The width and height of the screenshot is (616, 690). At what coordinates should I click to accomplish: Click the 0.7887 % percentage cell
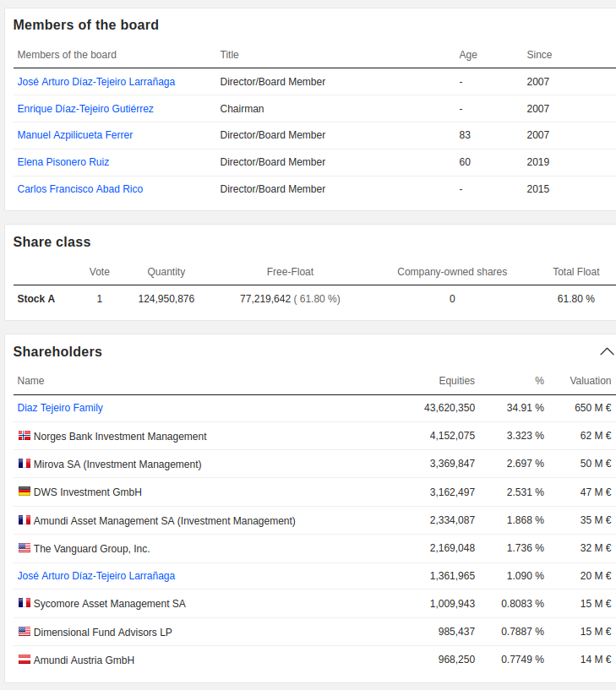click(x=523, y=632)
